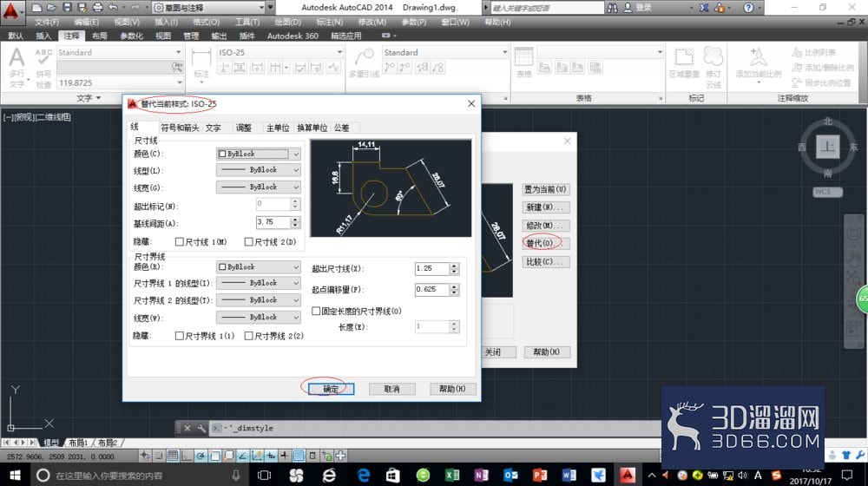868x486 pixels.
Task: Open Word from the Windows taskbar
Action: click(x=569, y=475)
